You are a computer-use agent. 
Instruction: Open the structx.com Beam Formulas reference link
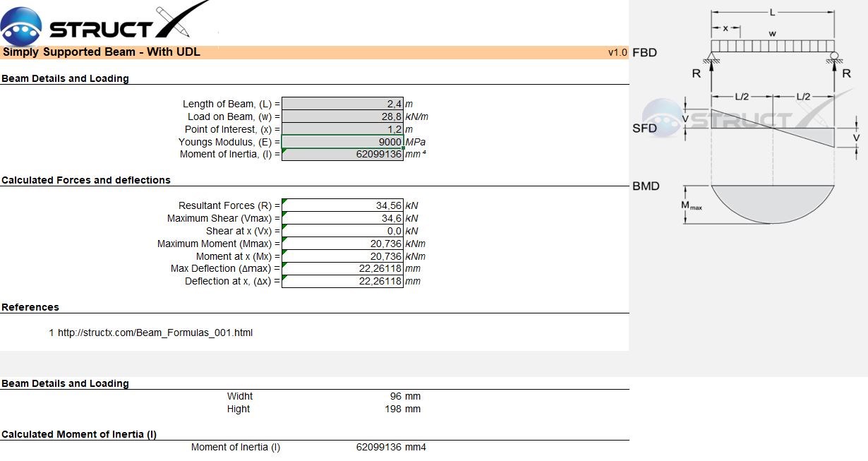(155, 333)
